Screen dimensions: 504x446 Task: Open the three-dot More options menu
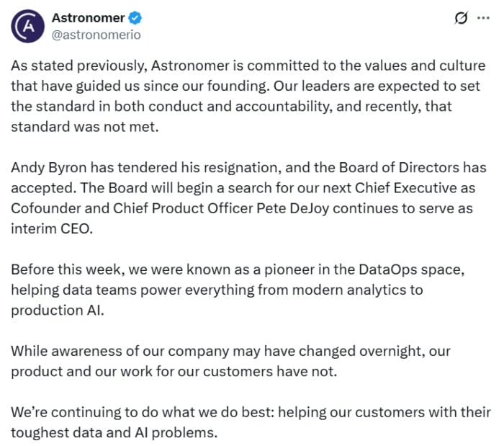coord(483,19)
